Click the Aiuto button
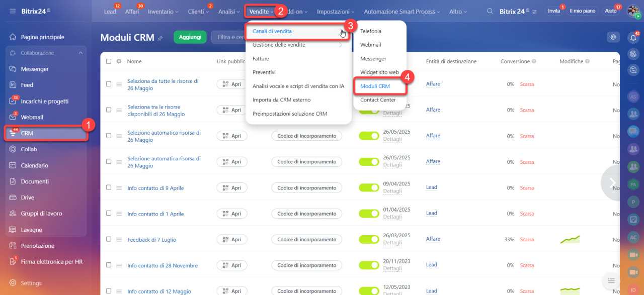644x295 pixels. click(x=611, y=11)
